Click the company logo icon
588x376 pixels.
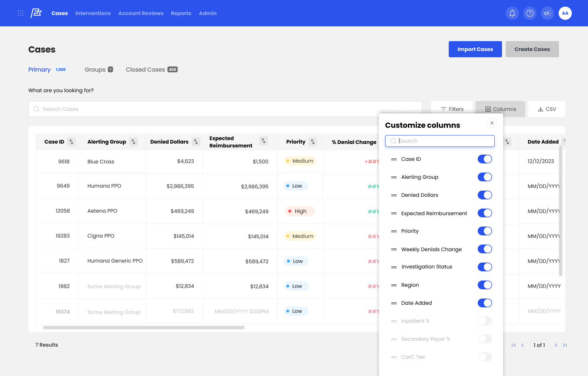point(36,13)
